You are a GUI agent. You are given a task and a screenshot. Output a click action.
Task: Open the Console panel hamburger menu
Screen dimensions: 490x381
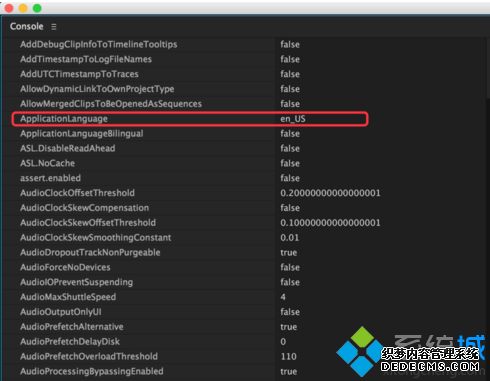click(x=54, y=27)
